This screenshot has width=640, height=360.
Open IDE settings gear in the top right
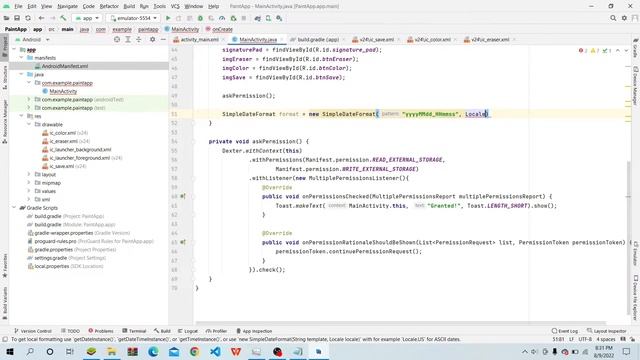pos(624,18)
